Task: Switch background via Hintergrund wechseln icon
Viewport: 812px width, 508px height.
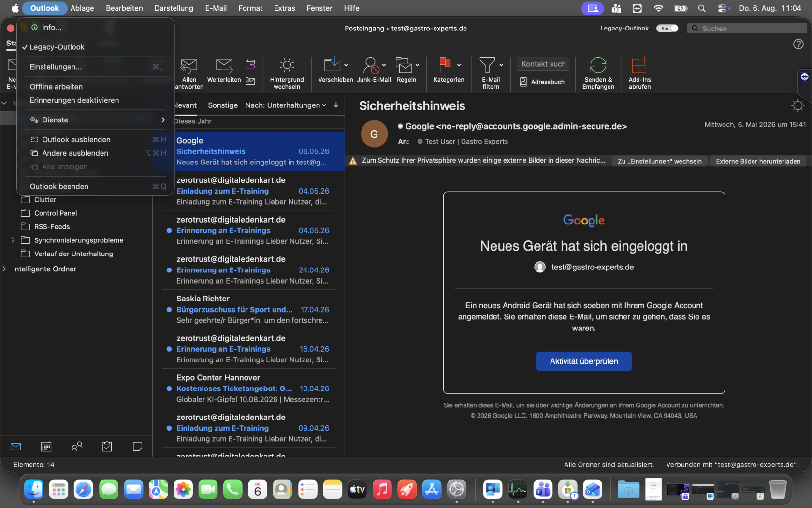Action: tap(287, 65)
